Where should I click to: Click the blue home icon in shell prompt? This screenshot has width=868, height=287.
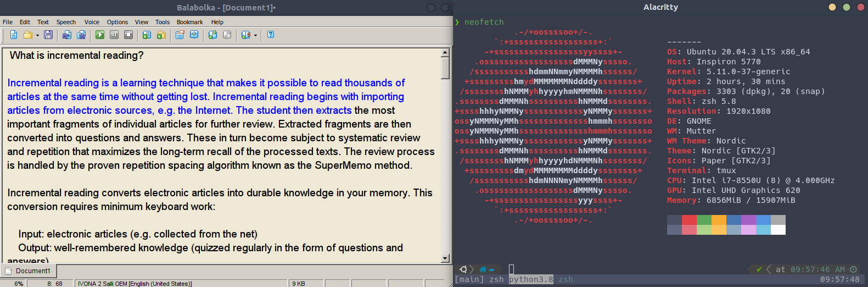point(483,269)
